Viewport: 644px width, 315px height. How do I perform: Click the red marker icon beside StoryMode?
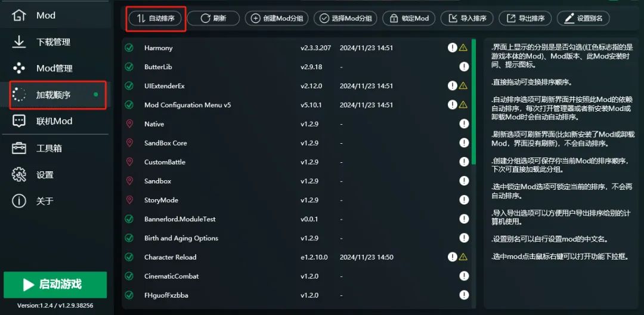[129, 200]
